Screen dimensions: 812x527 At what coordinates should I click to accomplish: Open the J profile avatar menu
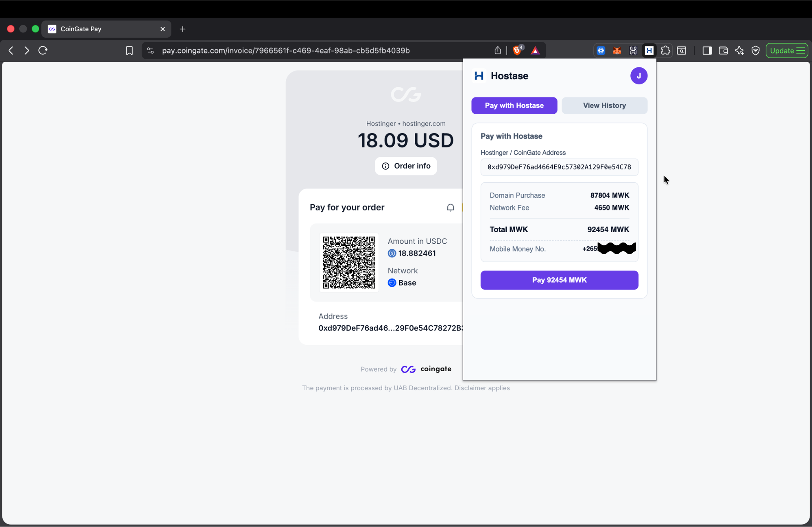[639, 76]
